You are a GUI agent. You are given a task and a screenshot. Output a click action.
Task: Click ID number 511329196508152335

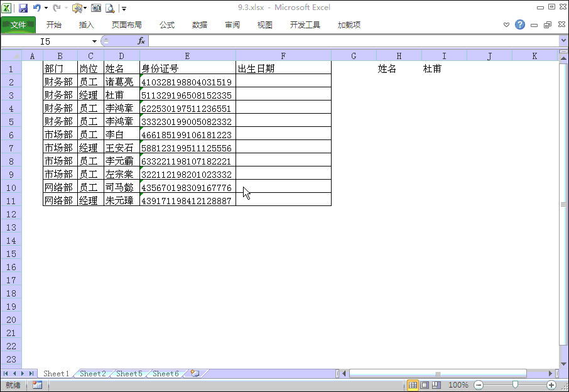[188, 95]
